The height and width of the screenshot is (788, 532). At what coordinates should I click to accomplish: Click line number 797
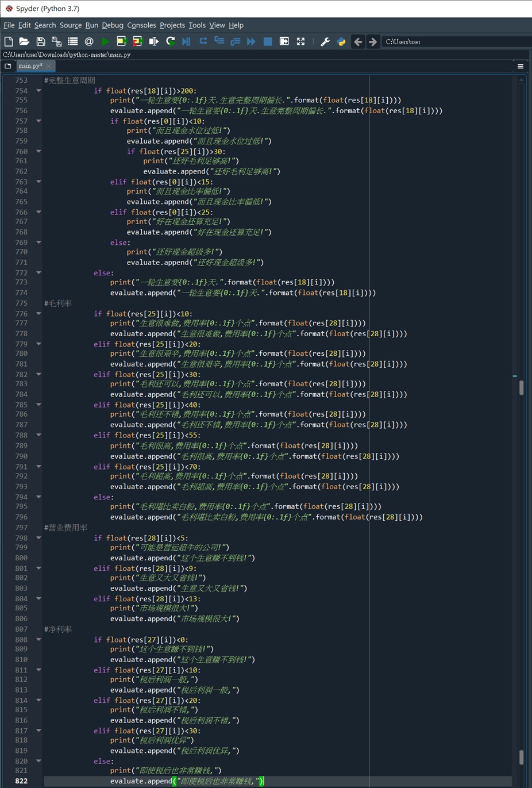[x=21, y=528]
